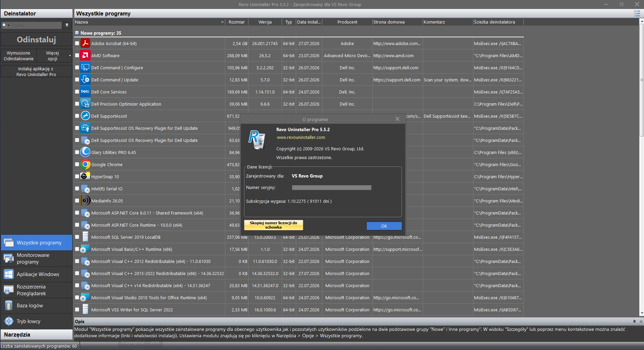Click the Dell Command | Configure icon

(85, 68)
